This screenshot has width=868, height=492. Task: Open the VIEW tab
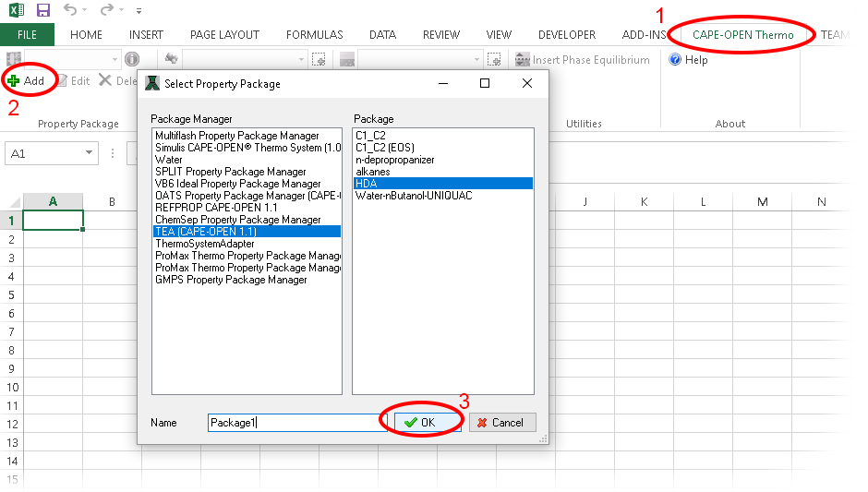499,35
